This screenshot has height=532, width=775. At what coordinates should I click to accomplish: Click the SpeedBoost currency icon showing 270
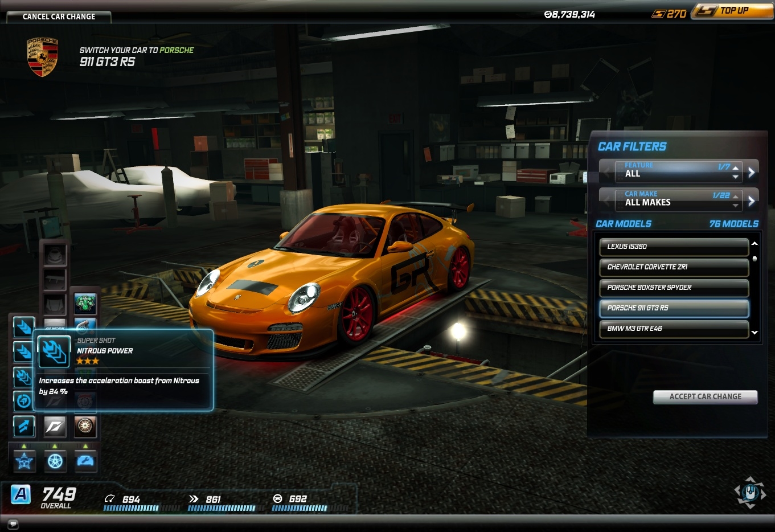pos(658,14)
